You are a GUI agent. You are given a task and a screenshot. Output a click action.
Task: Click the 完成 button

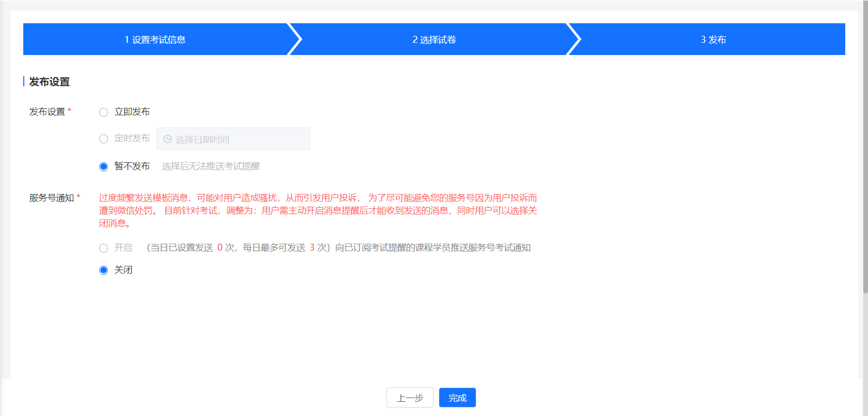[457, 397]
